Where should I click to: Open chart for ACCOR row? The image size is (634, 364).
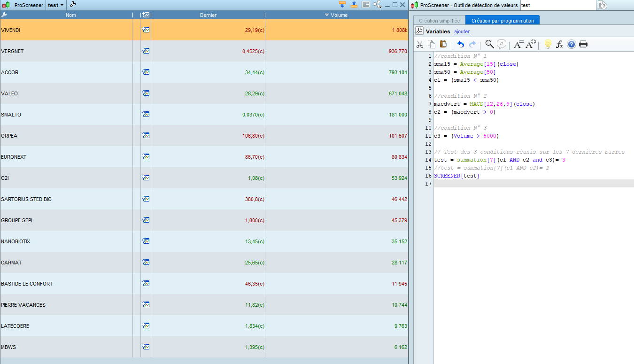pyautogui.click(x=146, y=72)
